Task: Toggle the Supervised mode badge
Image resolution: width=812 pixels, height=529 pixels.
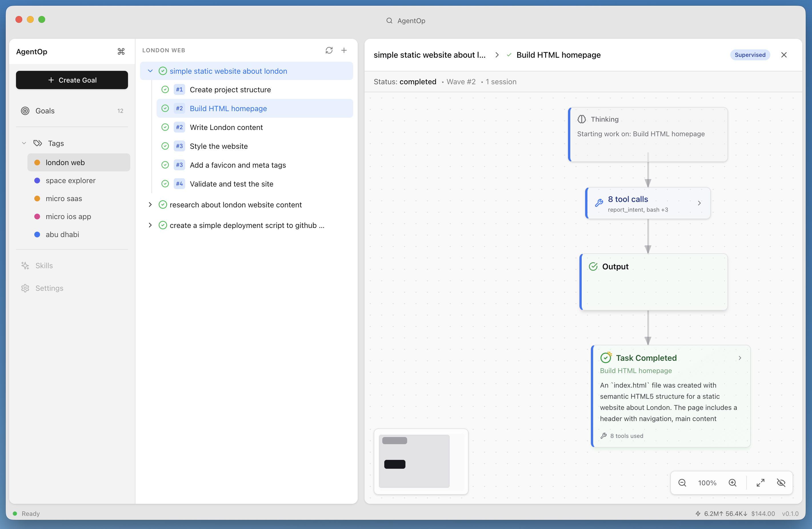Action: point(749,55)
